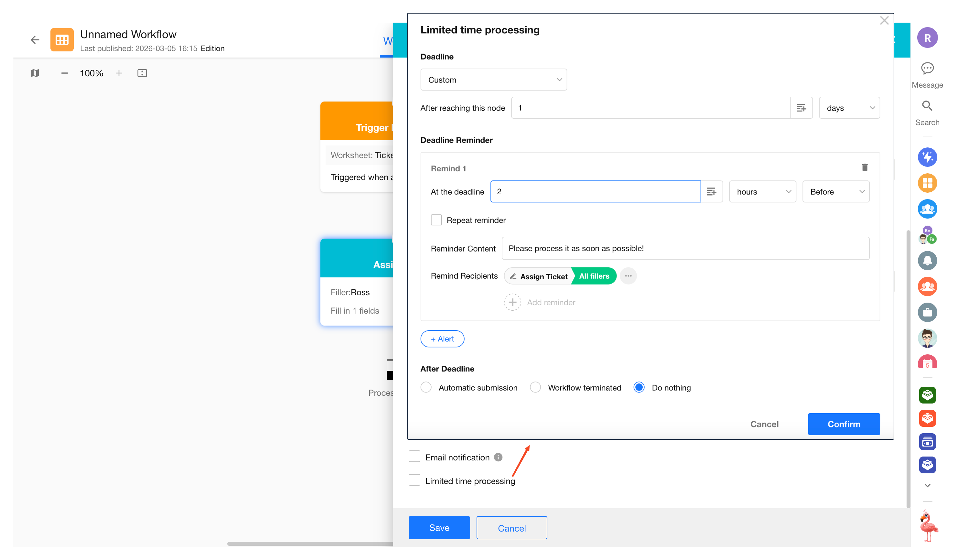Click the more options ellipsis beside All fillers
Image resolution: width=957 pixels, height=560 pixels.
pos(628,276)
